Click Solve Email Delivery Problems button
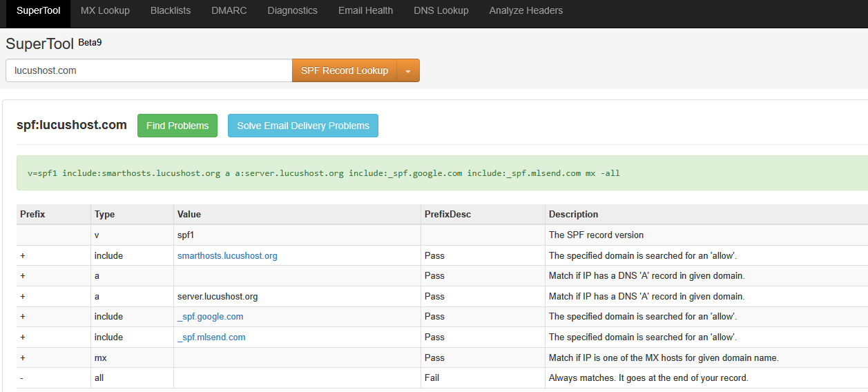The image size is (868, 392). pyautogui.click(x=303, y=126)
